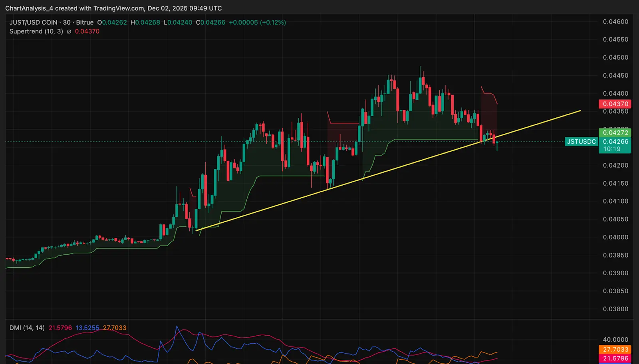The image size is (639, 364).
Task: Click the orange 27.7033 tag on DMI axis
Action: coord(615,350)
